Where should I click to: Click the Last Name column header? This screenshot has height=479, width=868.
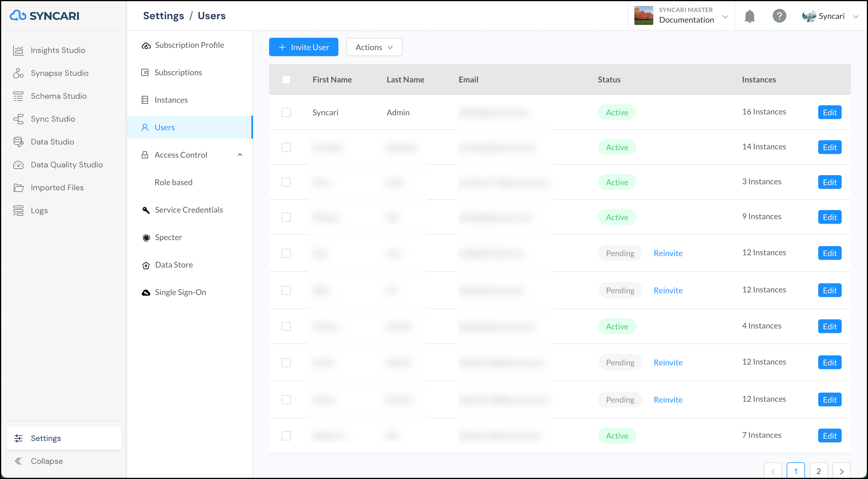(x=405, y=80)
